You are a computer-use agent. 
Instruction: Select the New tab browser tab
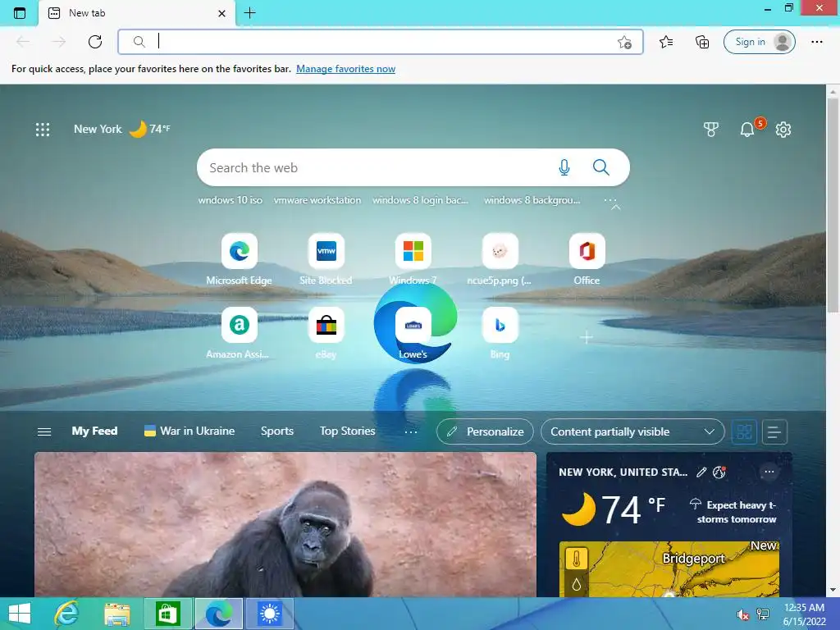pos(137,13)
